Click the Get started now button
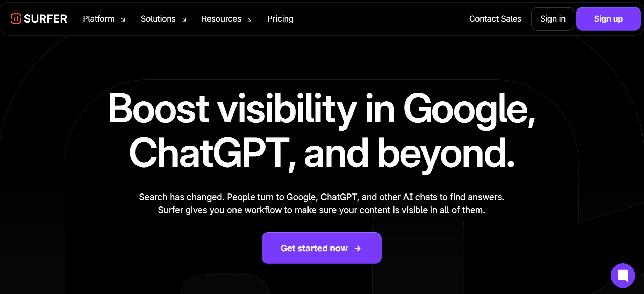Screen dimensions: 644x294 (x=314, y=248)
